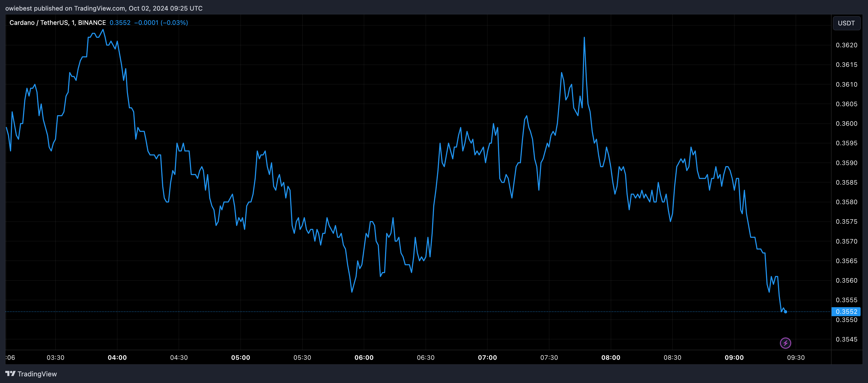Click the chart line at its 06:00 low point
Viewport: 868px width, 383px height.
point(352,292)
